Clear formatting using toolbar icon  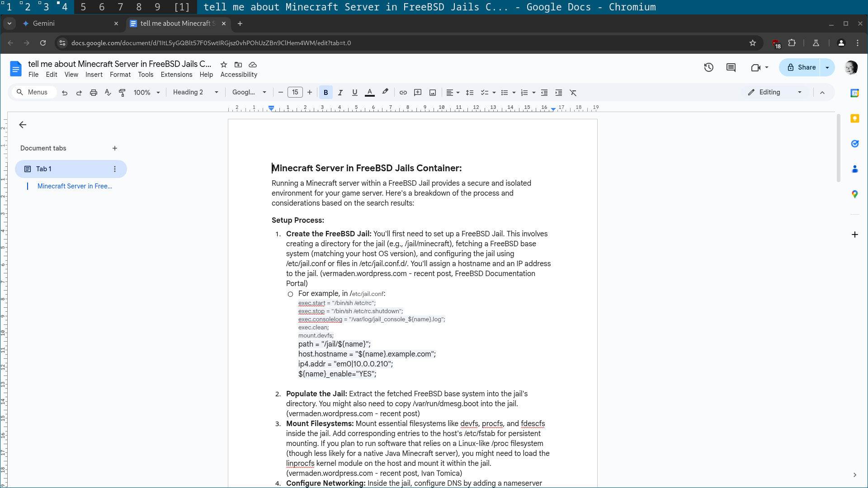point(573,92)
